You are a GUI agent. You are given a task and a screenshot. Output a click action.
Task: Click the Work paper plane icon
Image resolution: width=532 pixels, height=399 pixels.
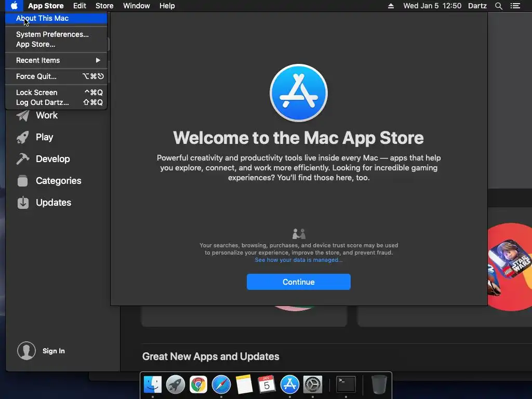tap(23, 116)
